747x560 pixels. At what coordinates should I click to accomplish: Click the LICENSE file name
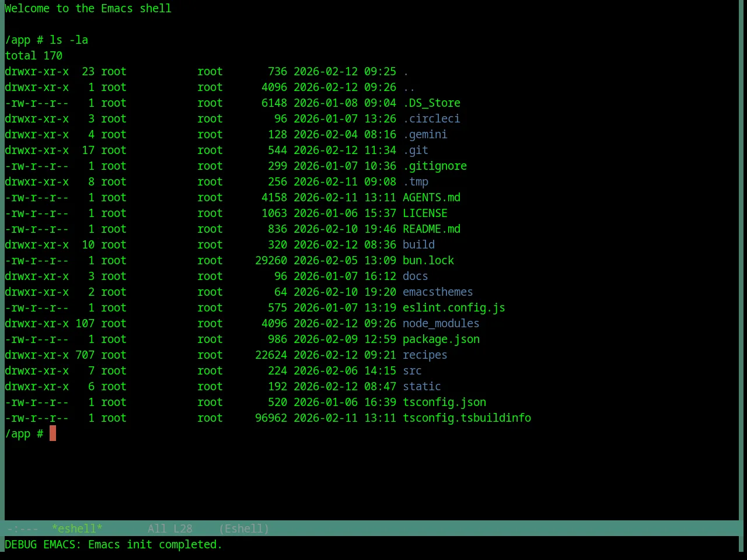[x=425, y=213]
